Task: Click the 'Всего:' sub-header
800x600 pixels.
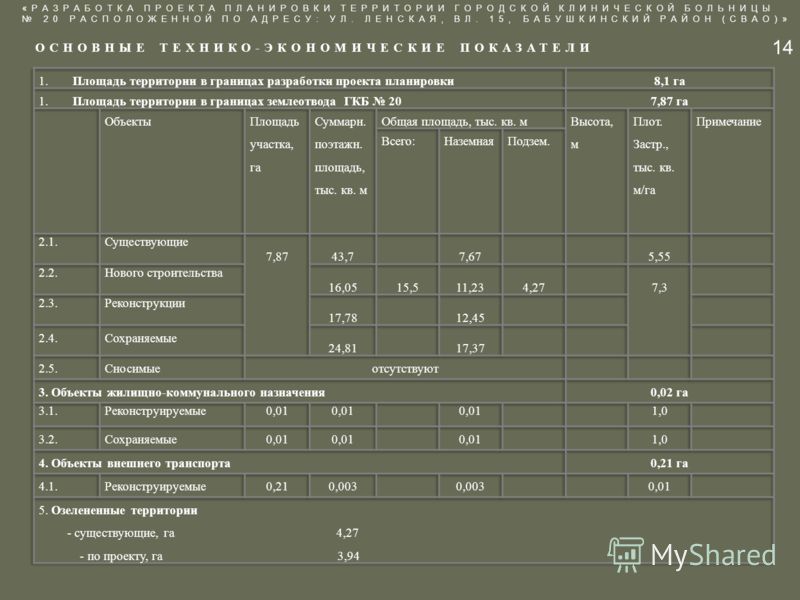Action: tap(398, 141)
